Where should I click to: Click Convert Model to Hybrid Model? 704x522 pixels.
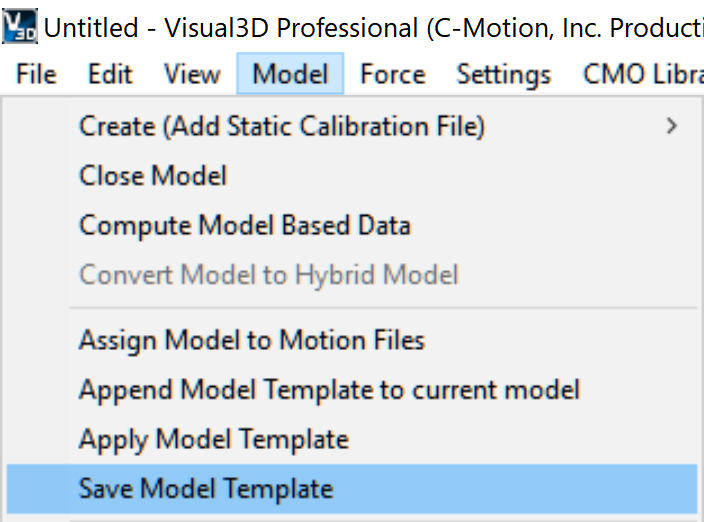tap(352, 274)
